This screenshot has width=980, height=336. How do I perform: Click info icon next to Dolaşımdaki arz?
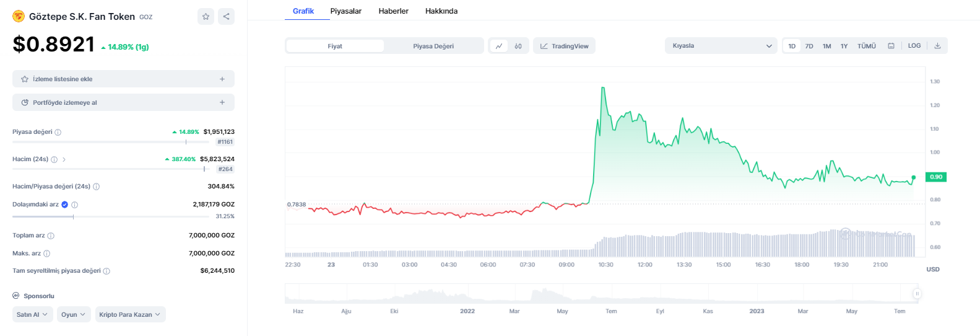coord(75,205)
